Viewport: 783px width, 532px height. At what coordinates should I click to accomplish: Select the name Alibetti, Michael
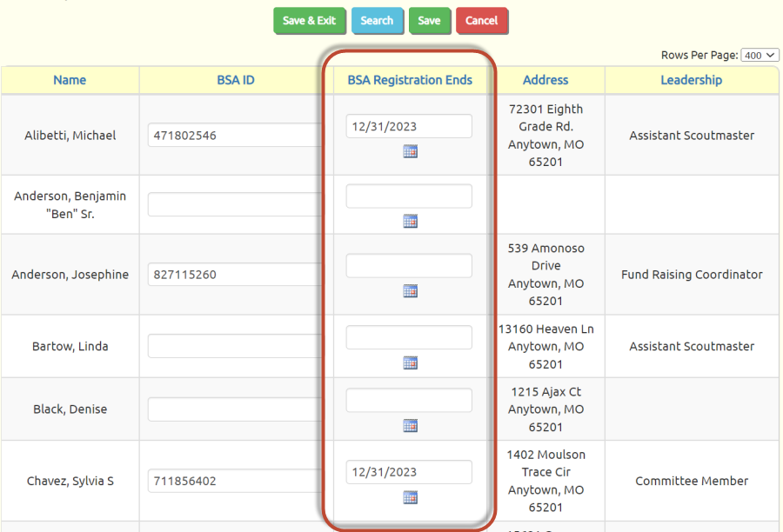click(70, 136)
